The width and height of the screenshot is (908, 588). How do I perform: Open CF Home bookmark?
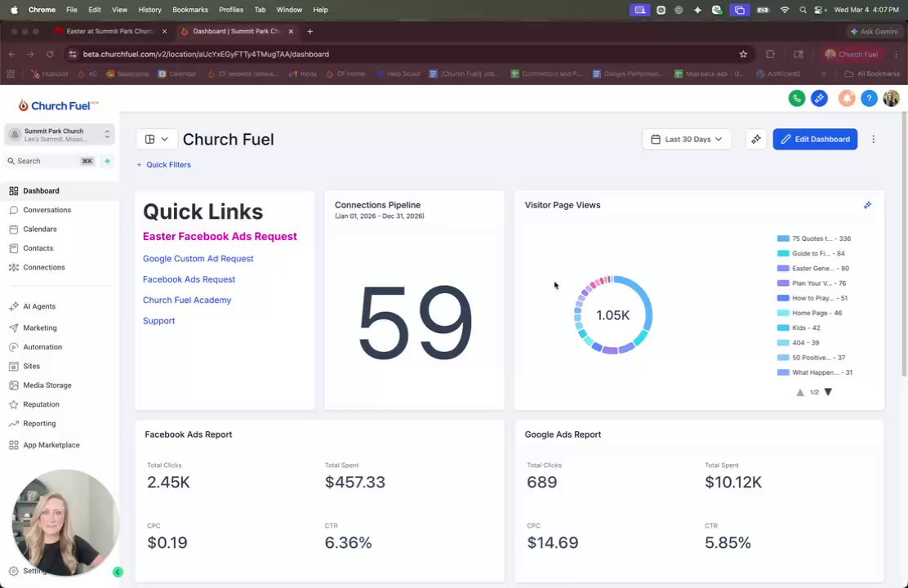tap(345, 73)
